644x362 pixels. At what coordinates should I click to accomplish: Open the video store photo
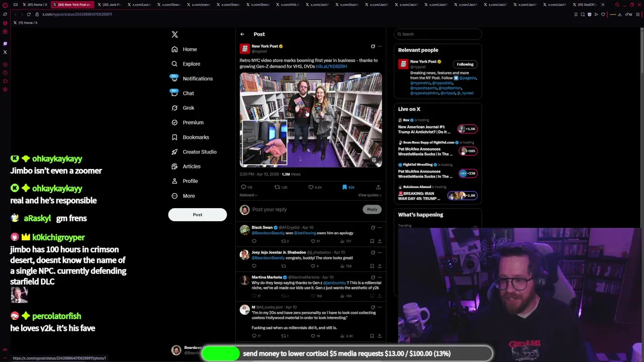(310, 120)
